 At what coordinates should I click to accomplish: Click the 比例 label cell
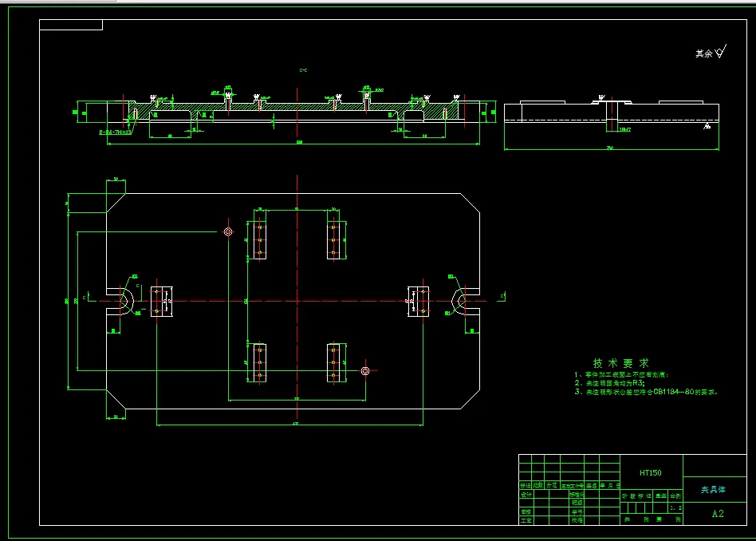pos(675,496)
